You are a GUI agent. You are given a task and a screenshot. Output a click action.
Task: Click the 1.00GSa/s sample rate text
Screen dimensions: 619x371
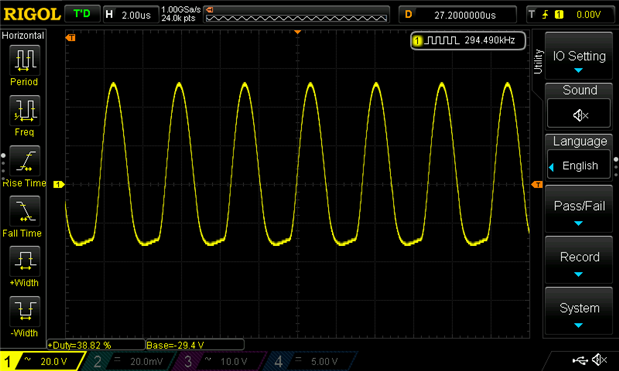[x=181, y=10]
